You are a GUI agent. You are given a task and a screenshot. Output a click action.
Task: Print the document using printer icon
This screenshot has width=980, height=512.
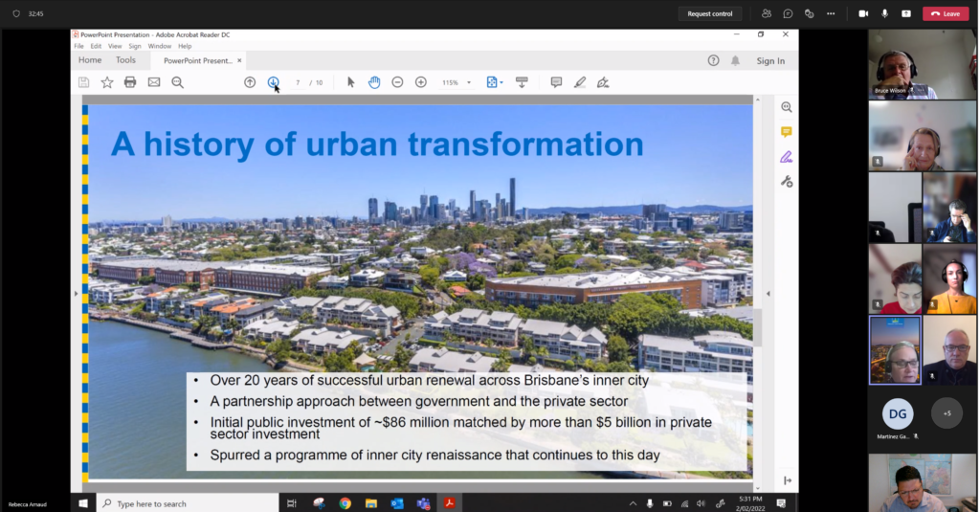click(x=130, y=82)
